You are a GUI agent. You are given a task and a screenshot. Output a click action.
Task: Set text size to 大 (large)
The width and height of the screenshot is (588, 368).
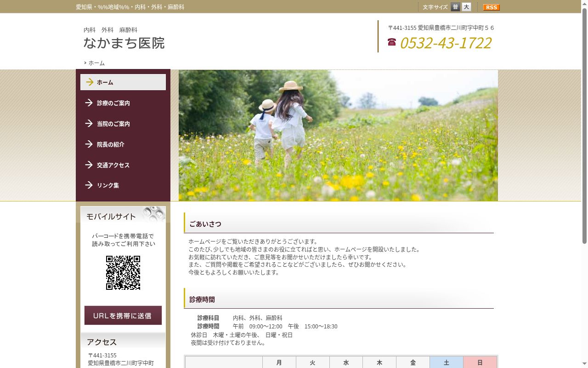pos(466,7)
